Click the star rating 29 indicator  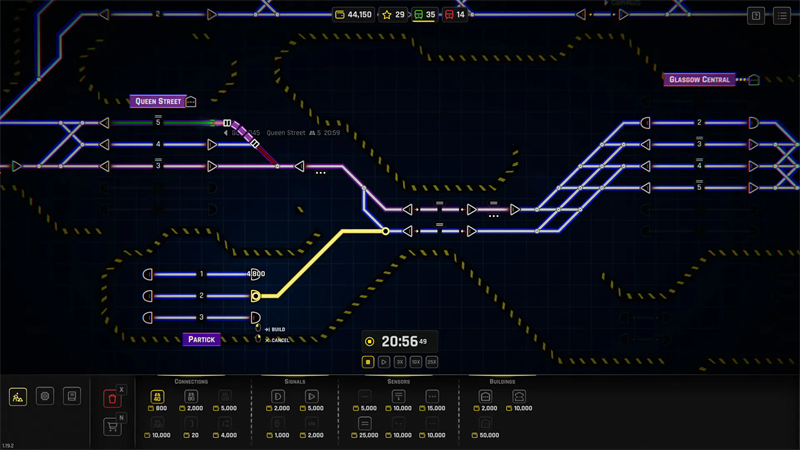(x=393, y=15)
